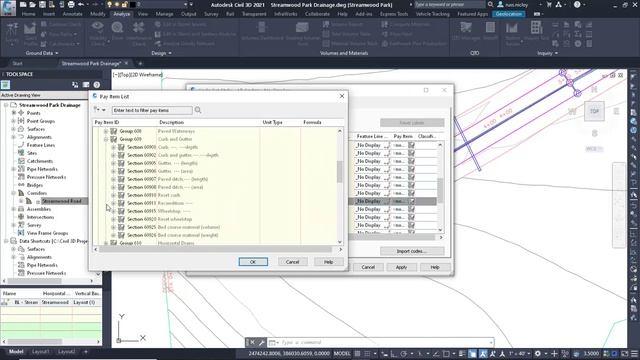Screen dimensions: 640x360
Task: Click the pay item icon for Group 609
Action: [x=114, y=139]
